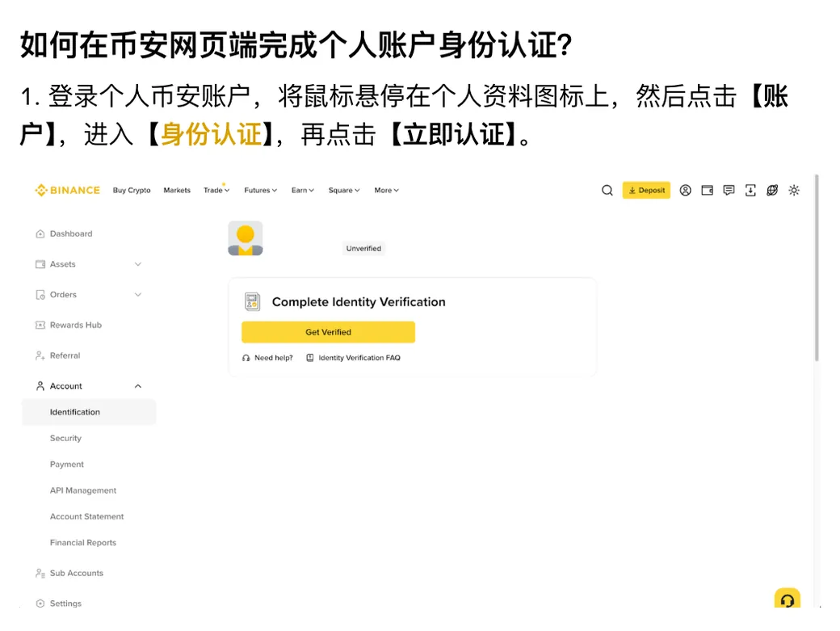Open Sub Accounts in the sidebar
840x631 pixels.
tap(77, 573)
